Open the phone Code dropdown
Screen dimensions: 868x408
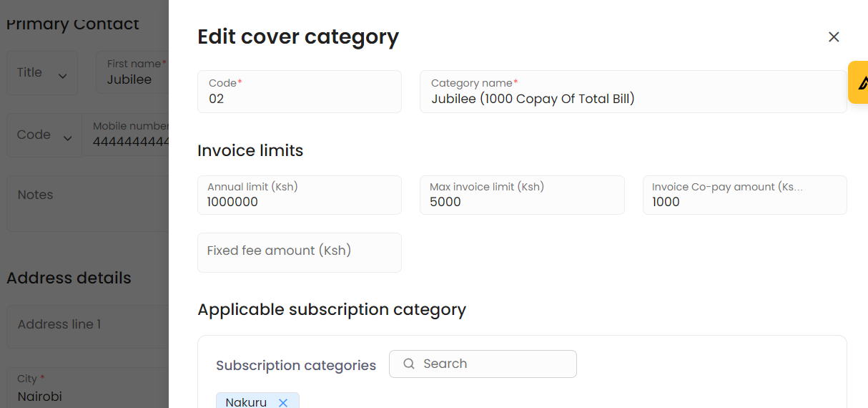click(44, 135)
